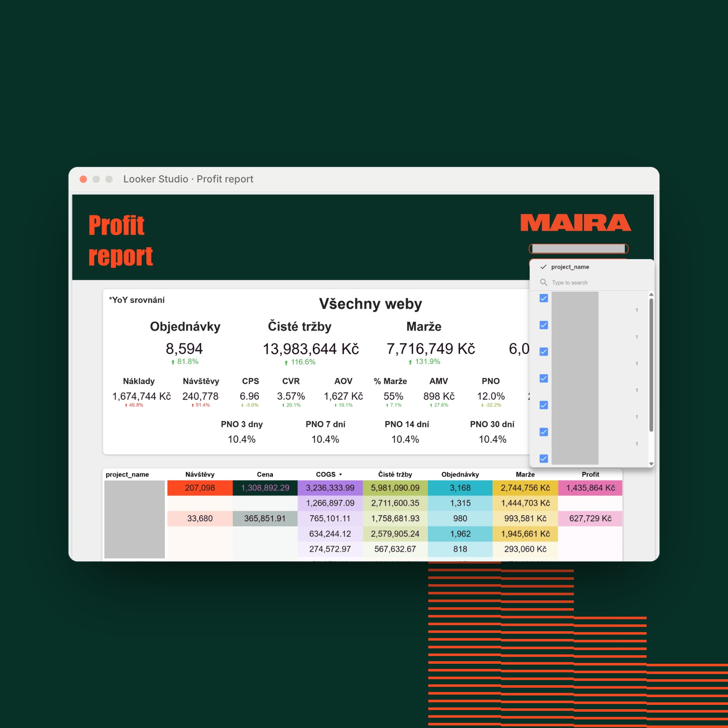728x728 pixels.
Task: Click the Návštěvy scorecard value 240,778
Action: point(200,396)
